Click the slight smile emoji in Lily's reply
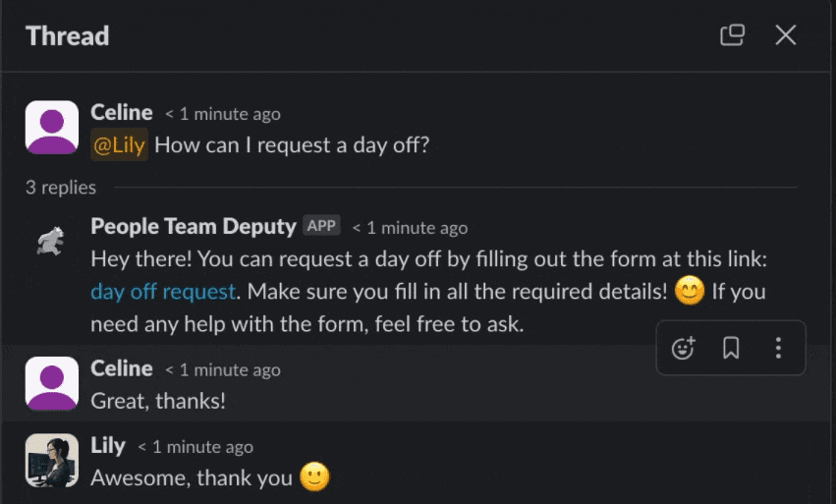The width and height of the screenshot is (836, 504). point(314,477)
